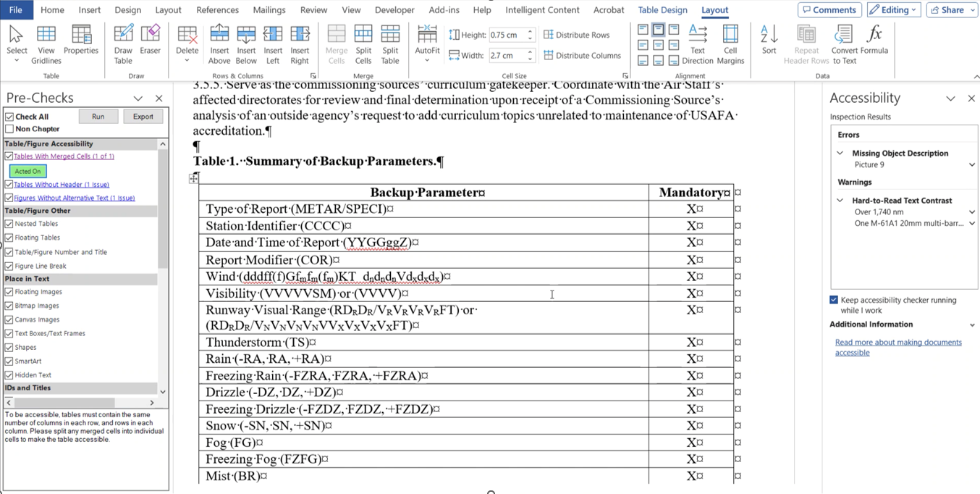Screen dimensions: 980x494
Task: Click the Run button
Action: tap(98, 117)
